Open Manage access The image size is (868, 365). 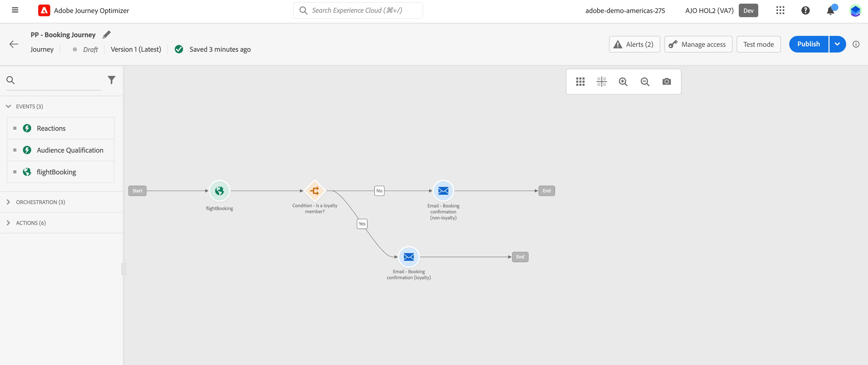pyautogui.click(x=698, y=44)
